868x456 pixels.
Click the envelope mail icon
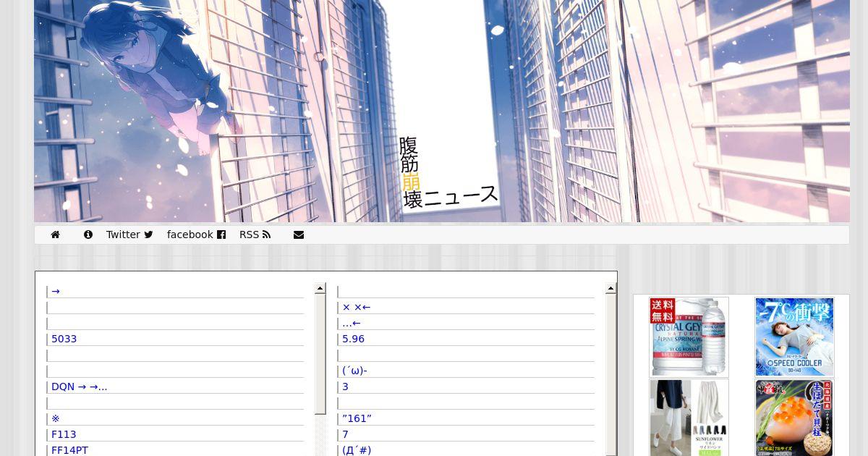point(299,235)
